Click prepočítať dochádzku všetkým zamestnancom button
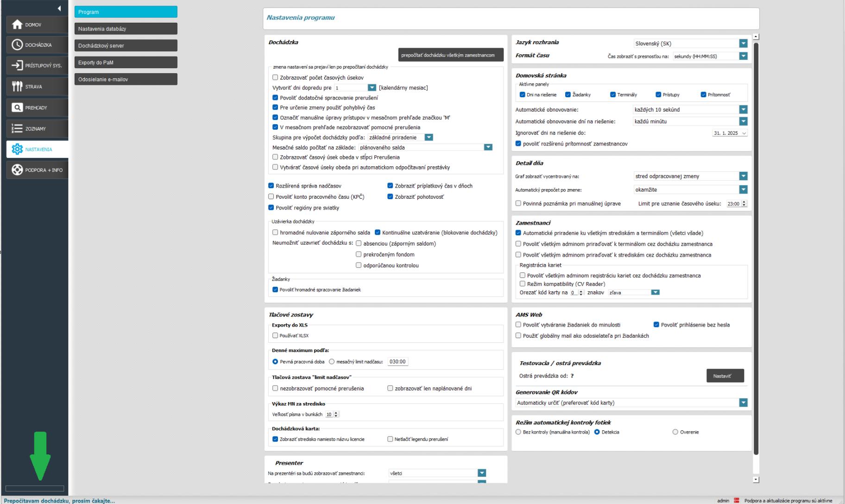The image size is (845, 504). pos(448,55)
